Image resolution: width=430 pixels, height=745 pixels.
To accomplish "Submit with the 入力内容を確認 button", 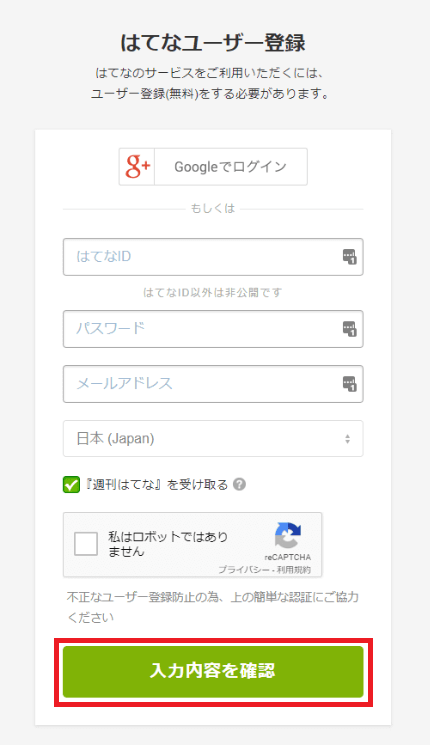I will pos(213,672).
